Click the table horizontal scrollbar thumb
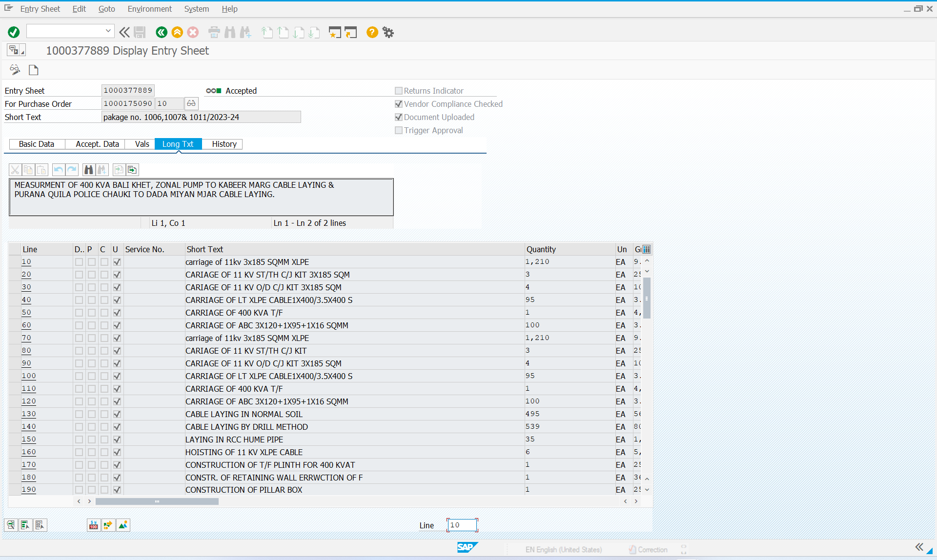The image size is (937, 560). pos(157,501)
